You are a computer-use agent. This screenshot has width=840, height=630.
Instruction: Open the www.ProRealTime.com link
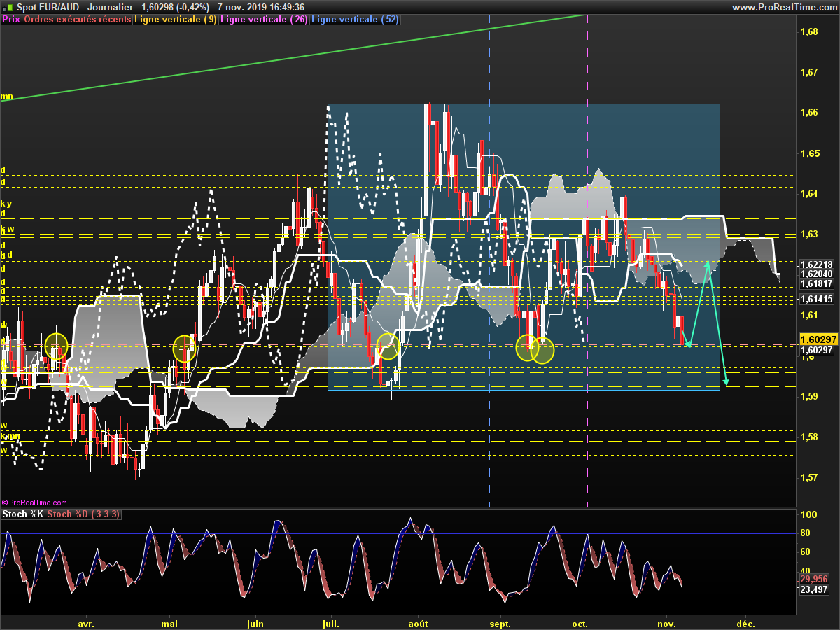click(x=784, y=7)
